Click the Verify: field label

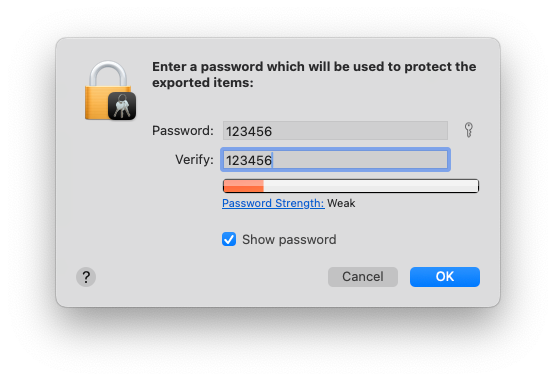(x=194, y=160)
